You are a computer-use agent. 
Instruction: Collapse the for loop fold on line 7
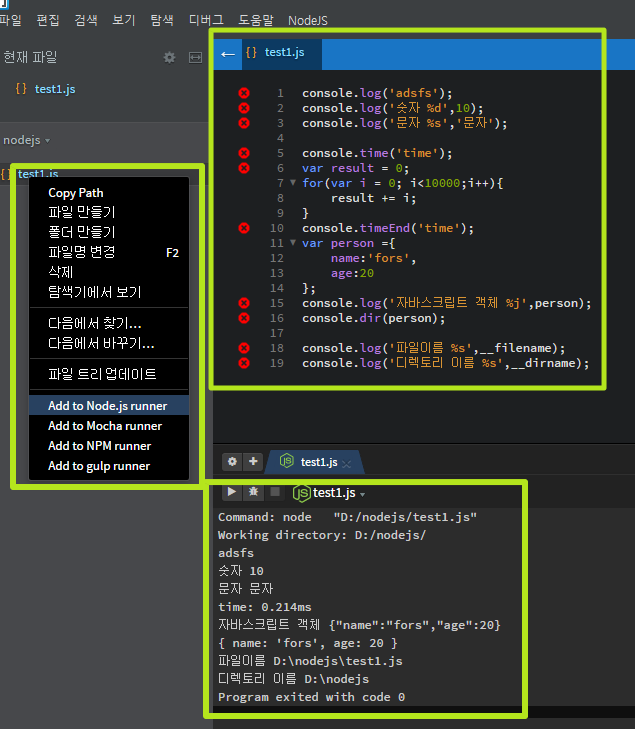[293, 182]
